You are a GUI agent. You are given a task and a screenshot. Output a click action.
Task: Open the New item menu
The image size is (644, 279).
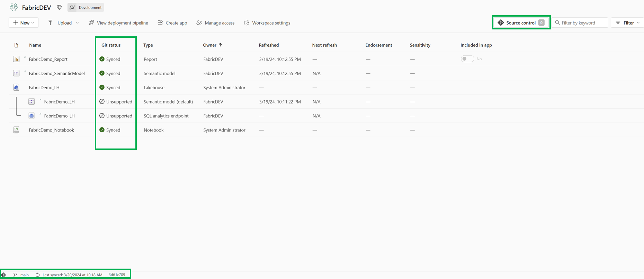pos(24,23)
